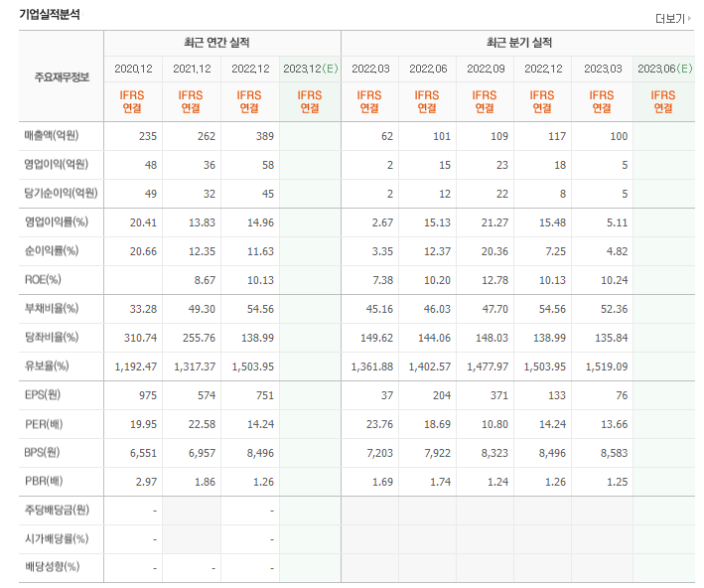704x588 pixels.
Task: Click the 주당배당금(원) row label
Action: (57, 510)
